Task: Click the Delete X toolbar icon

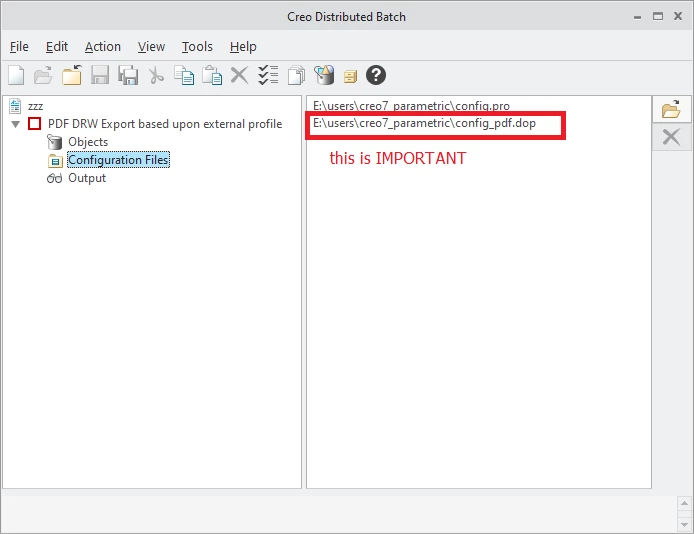Action: click(x=239, y=75)
